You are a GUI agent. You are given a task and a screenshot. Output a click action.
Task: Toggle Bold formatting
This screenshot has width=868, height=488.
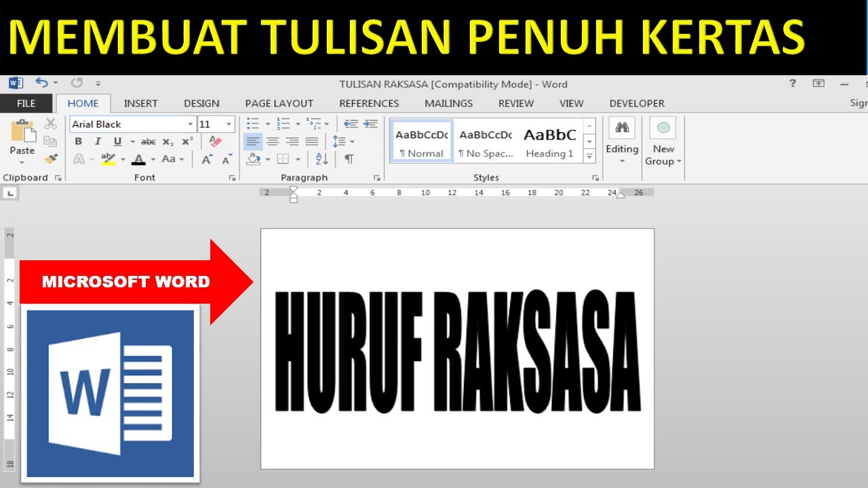[x=79, y=142]
